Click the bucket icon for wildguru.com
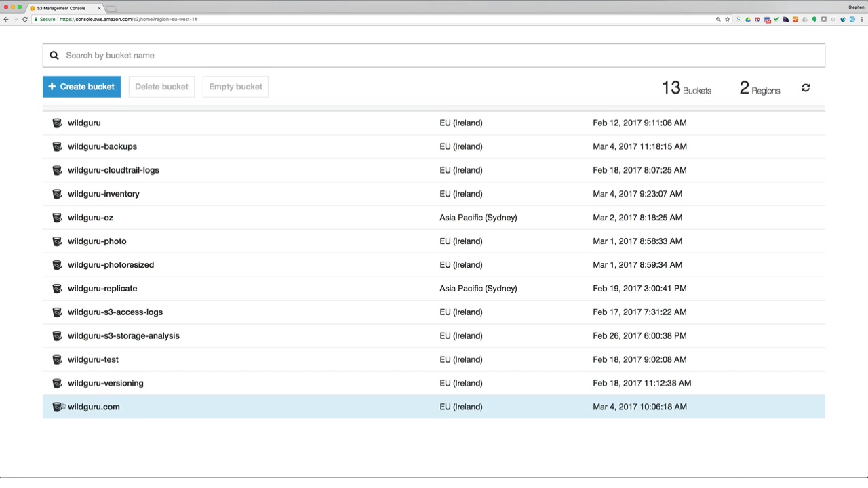The height and width of the screenshot is (488, 868). 57,407
